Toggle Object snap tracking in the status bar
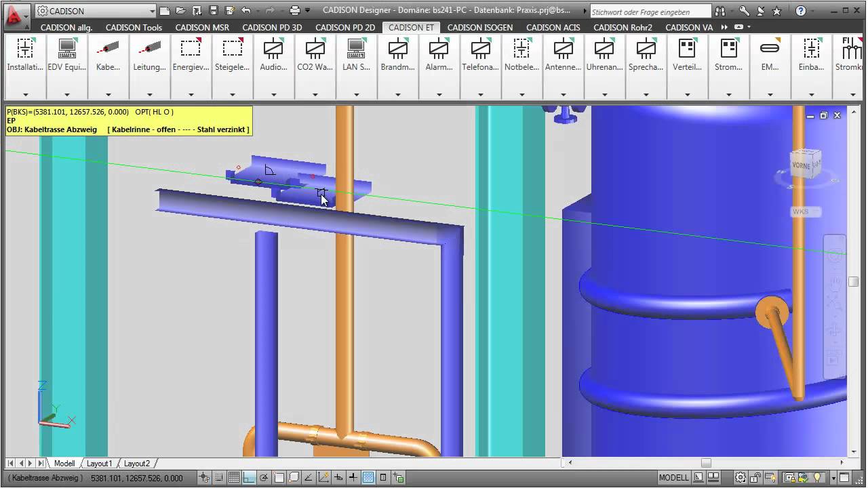 pyautogui.click(x=309, y=478)
